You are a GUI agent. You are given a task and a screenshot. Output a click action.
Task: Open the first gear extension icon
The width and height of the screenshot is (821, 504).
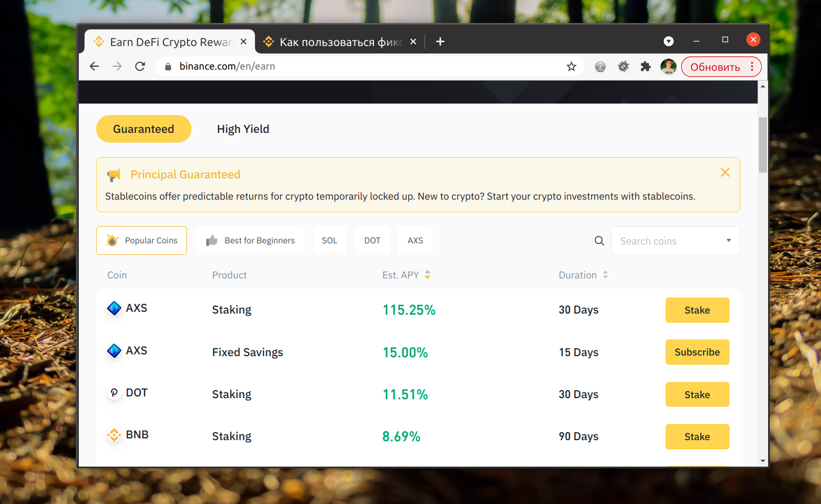point(600,67)
